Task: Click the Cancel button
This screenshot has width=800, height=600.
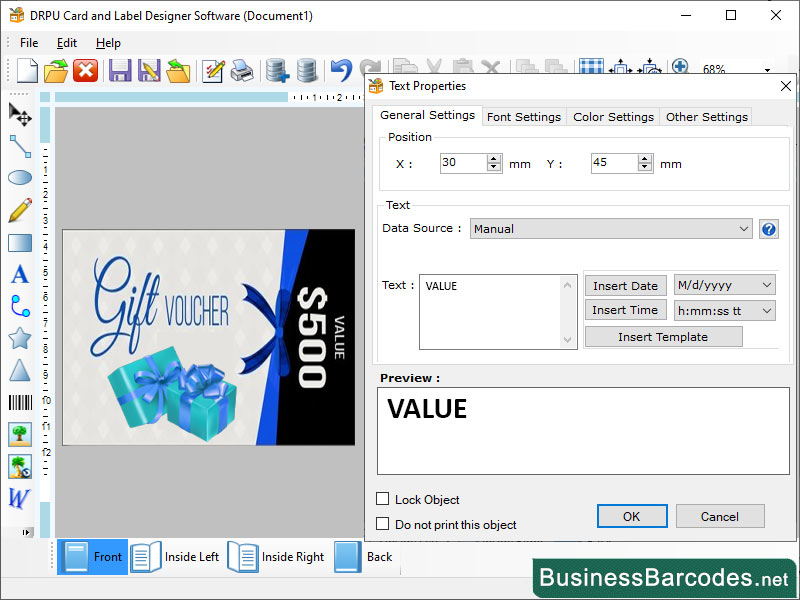Action: click(x=720, y=516)
